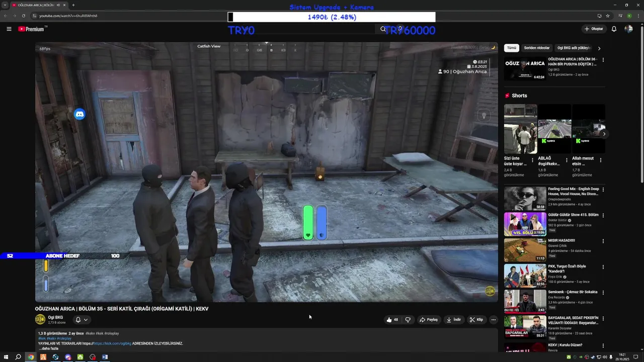The width and height of the screenshot is (644, 362).
Task: Install app icon in address bar
Action: [x=599, y=16]
